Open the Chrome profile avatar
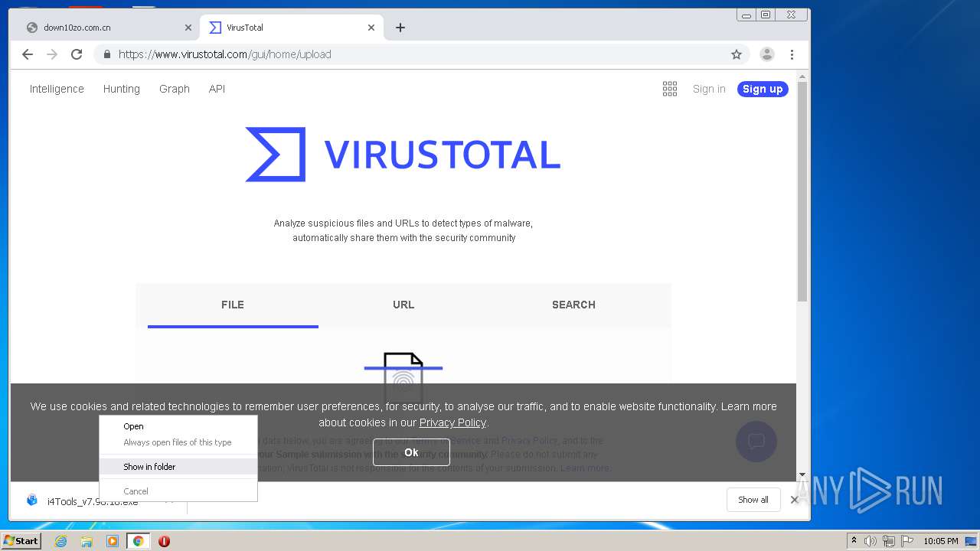This screenshot has height=551, width=980. 767,54
